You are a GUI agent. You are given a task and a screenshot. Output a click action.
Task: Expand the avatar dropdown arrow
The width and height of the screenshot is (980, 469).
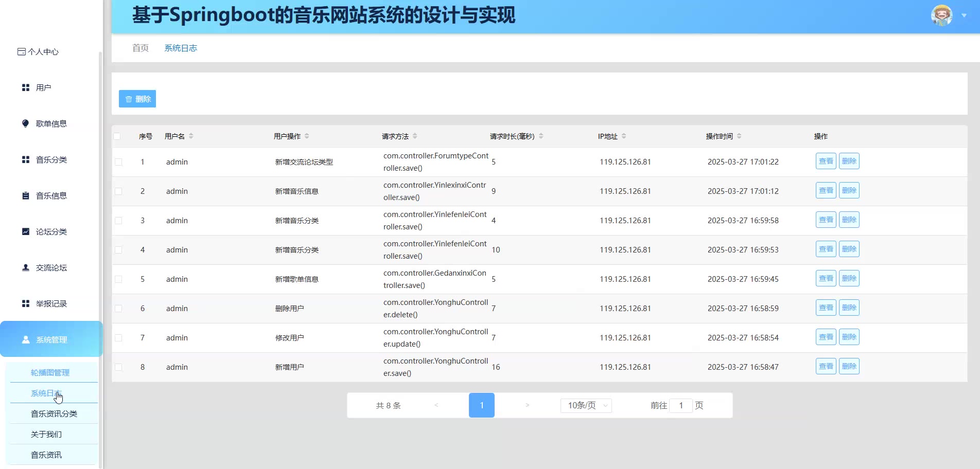pyautogui.click(x=964, y=15)
